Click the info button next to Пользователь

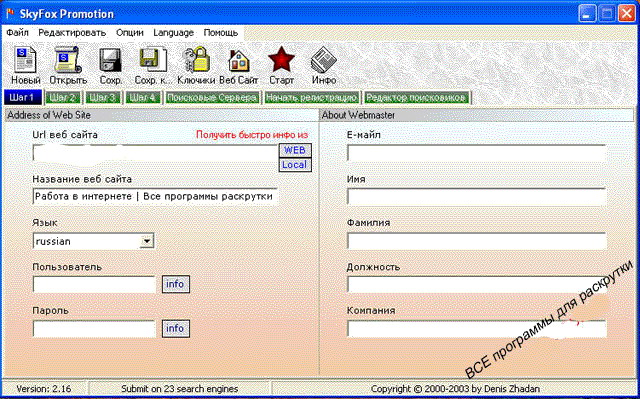[x=176, y=284]
